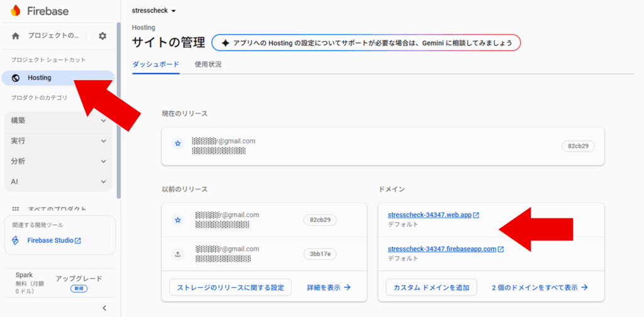The width and height of the screenshot is (644, 317).
Task: Click 現在のリリース heading
Action: click(x=184, y=113)
